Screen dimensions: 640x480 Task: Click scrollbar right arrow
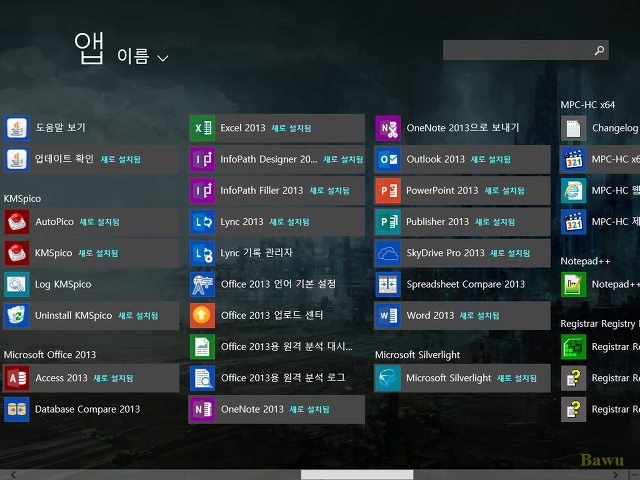point(615,475)
